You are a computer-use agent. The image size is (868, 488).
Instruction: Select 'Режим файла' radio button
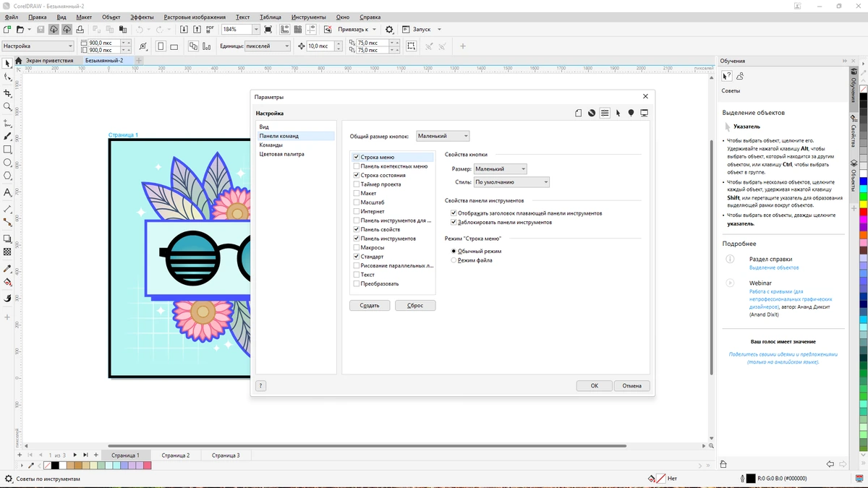click(454, 260)
